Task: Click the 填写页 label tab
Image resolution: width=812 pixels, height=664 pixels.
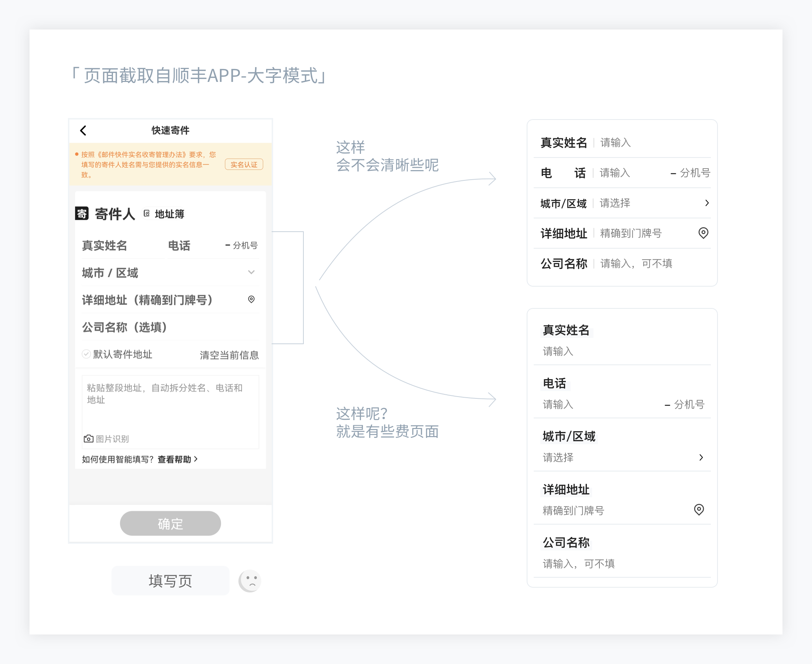Action: 170,581
